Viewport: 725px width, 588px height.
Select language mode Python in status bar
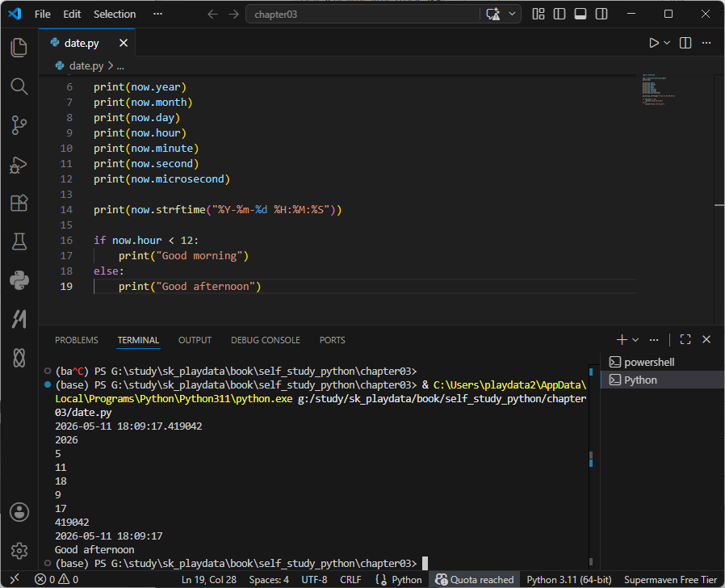[406, 579]
